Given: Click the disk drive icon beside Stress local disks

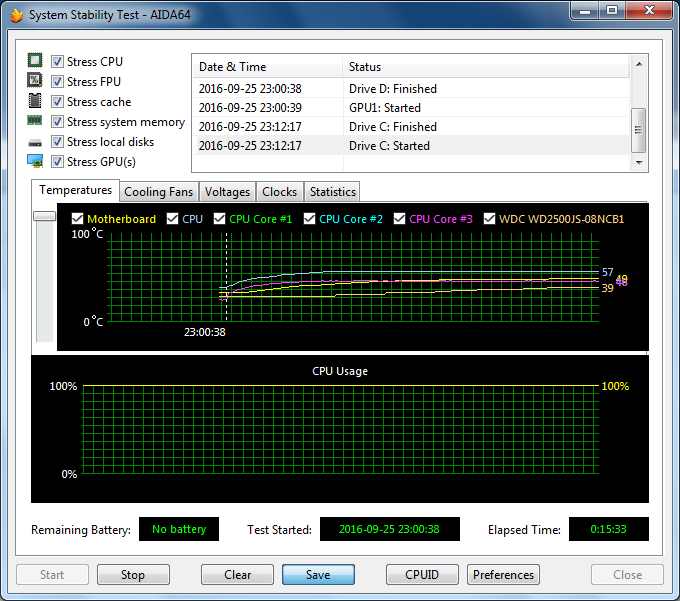Looking at the screenshot, I should (35, 143).
